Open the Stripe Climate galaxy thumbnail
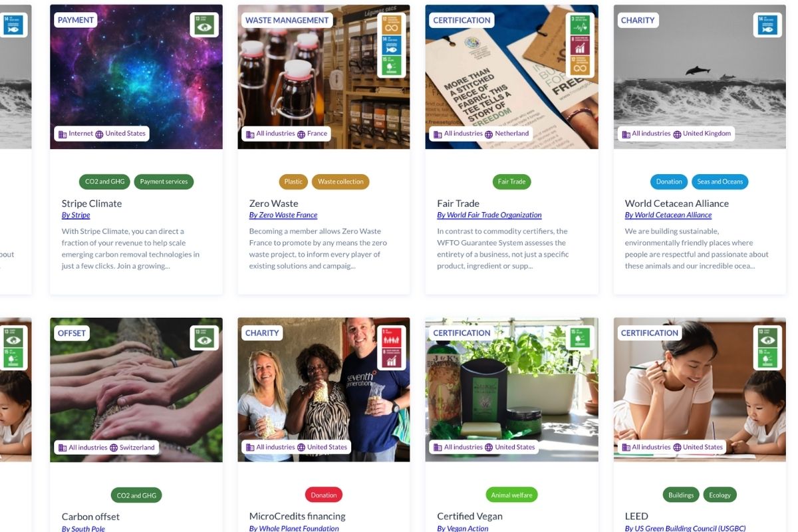 click(136, 77)
